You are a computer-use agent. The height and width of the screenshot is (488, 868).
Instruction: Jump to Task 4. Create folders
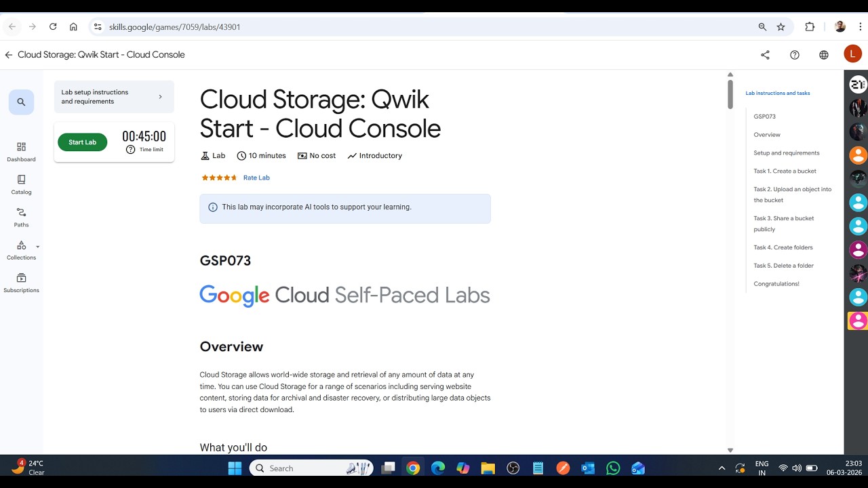coord(783,247)
